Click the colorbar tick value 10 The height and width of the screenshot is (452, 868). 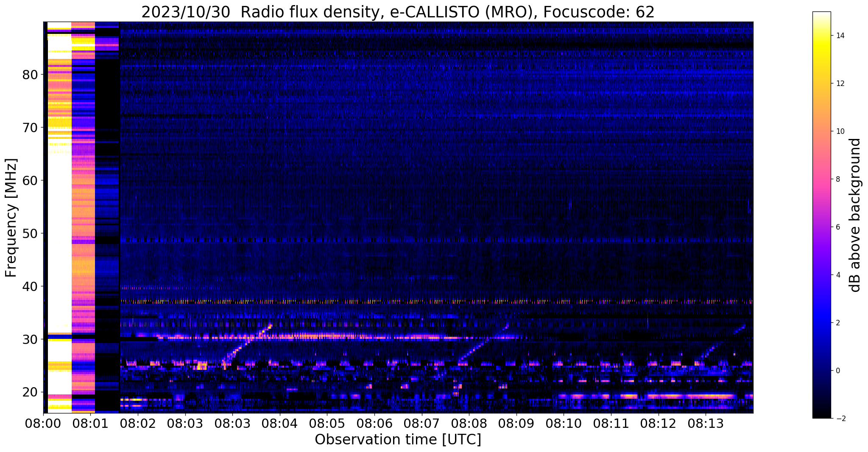(x=840, y=131)
